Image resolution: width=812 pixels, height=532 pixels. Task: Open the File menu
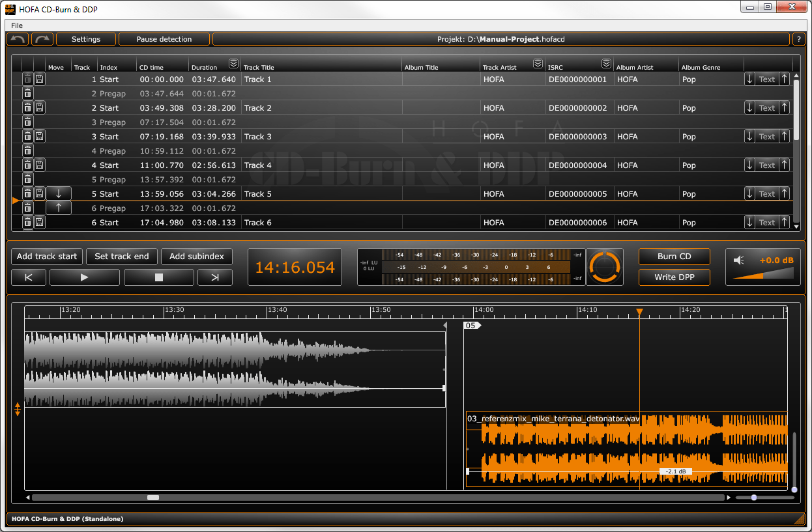point(17,25)
